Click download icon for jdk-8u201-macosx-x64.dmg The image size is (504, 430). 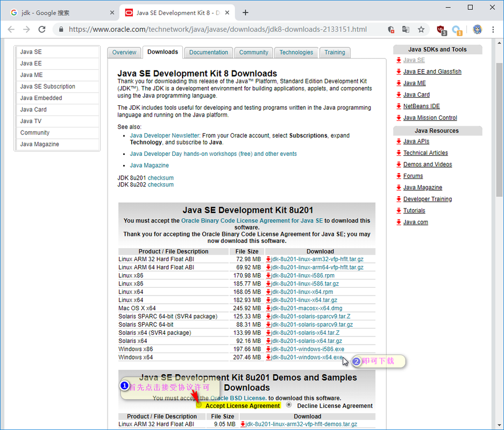[268, 309]
